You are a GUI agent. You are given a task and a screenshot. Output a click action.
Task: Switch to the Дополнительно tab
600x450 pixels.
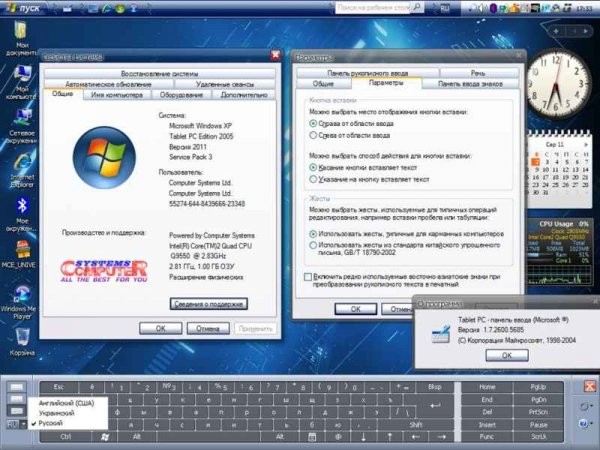coord(244,95)
